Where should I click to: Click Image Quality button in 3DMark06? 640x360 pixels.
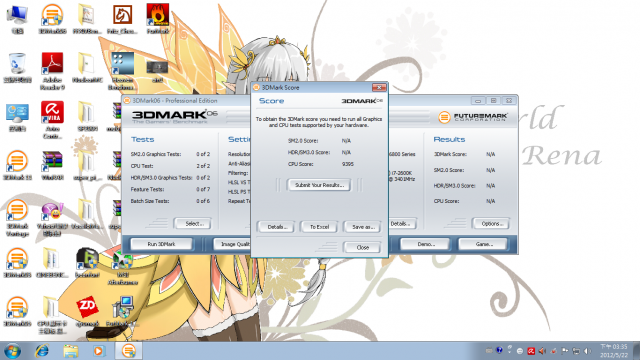click(x=233, y=244)
